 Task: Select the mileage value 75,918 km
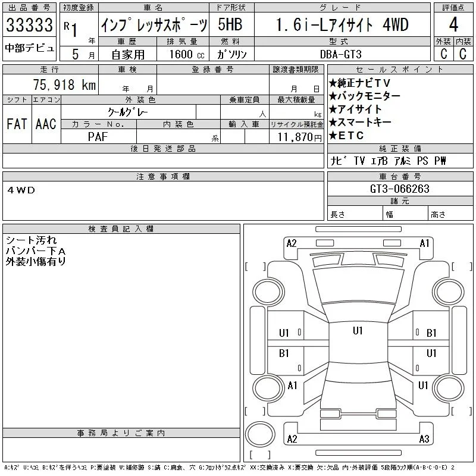click(64, 84)
